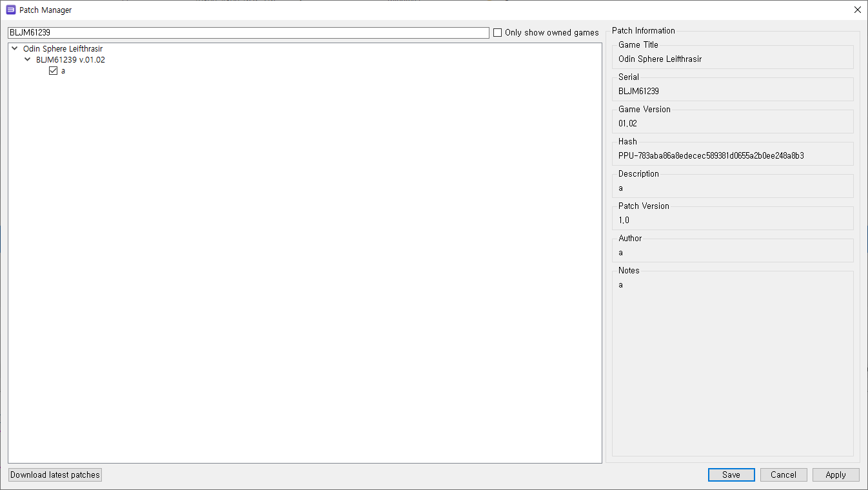Viewport: 868px width, 490px height.
Task: Collapse the BLJM61239 v.01.02 node chevron
Action: coord(28,59)
